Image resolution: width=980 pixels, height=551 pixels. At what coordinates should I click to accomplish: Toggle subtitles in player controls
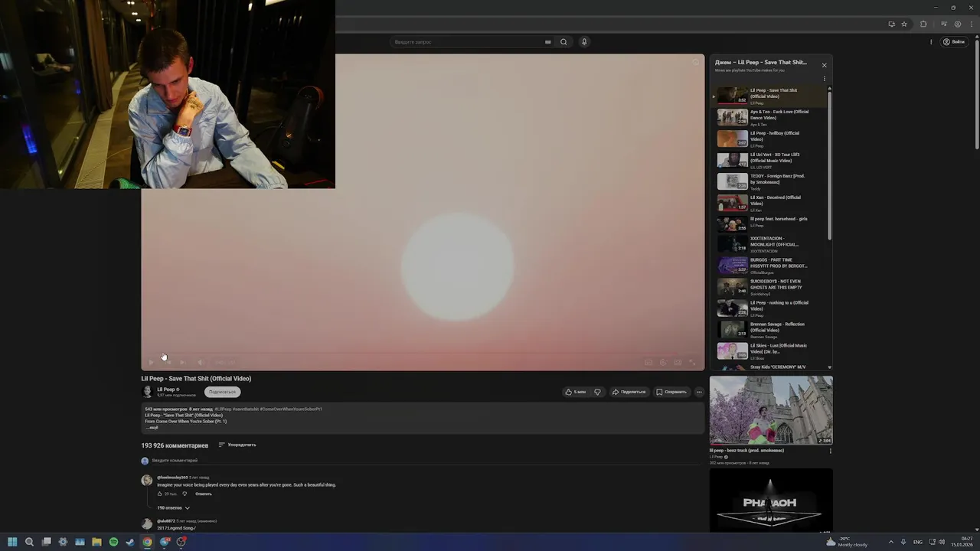(x=648, y=362)
